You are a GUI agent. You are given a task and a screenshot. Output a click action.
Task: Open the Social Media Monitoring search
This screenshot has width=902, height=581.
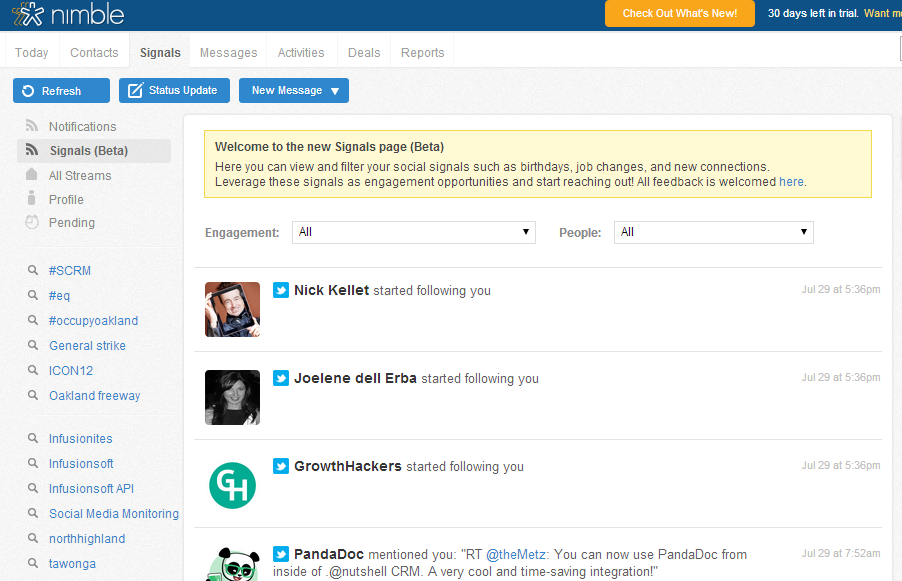(x=114, y=514)
